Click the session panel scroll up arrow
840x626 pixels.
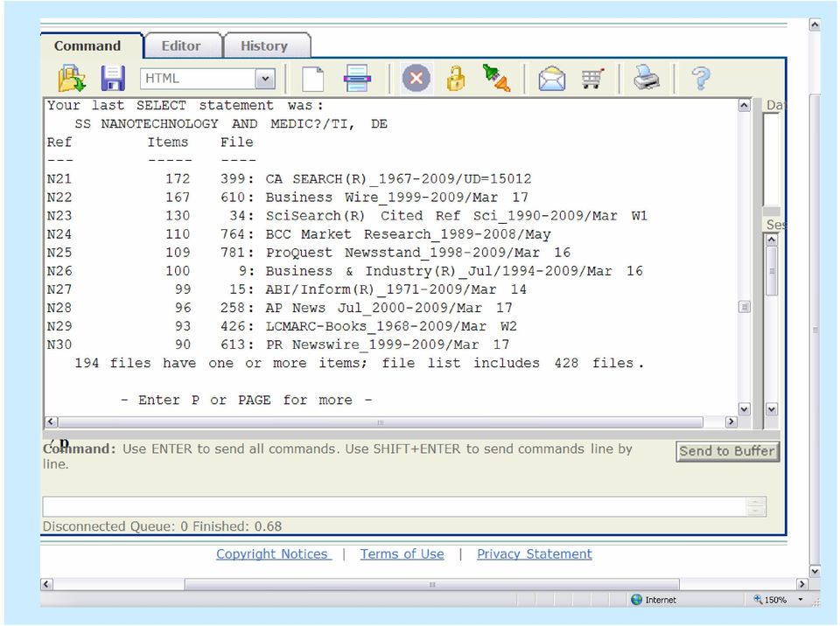pos(772,240)
